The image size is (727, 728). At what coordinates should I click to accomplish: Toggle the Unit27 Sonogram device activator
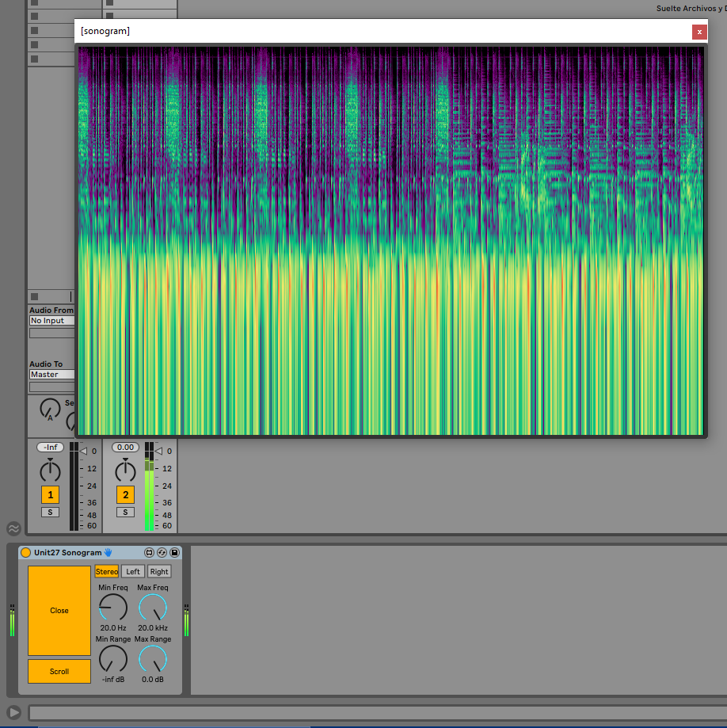(x=26, y=552)
